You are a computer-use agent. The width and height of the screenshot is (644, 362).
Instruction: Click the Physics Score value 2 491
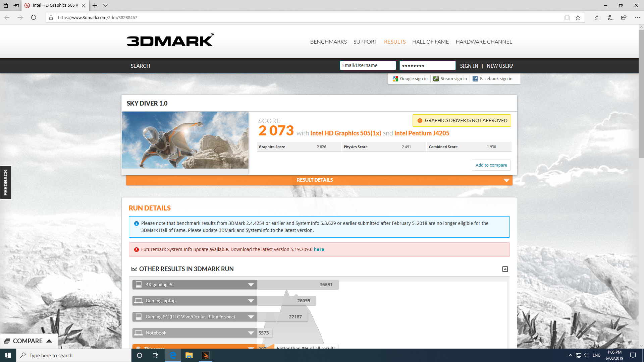406,147
